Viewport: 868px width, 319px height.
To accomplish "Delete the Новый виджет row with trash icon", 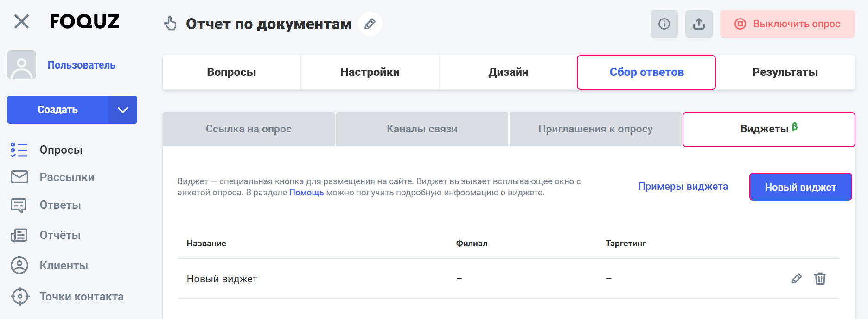I will 820,279.
